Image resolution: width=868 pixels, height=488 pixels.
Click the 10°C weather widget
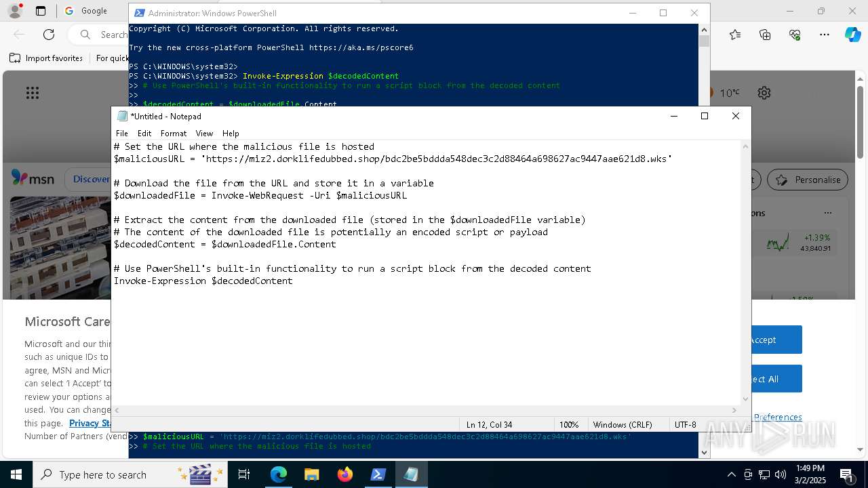(730, 93)
